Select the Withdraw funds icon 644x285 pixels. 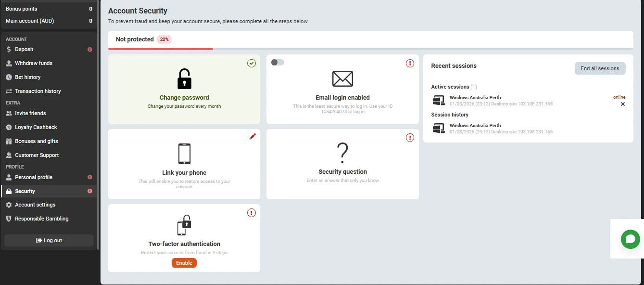(x=8, y=63)
